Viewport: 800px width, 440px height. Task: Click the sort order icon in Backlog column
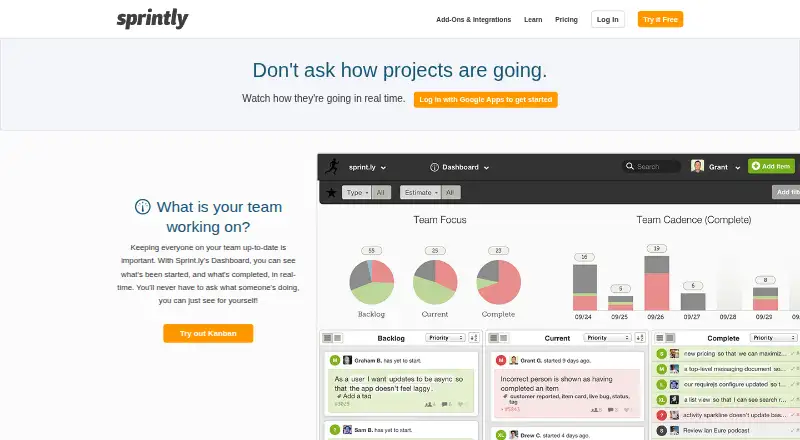tap(473, 338)
